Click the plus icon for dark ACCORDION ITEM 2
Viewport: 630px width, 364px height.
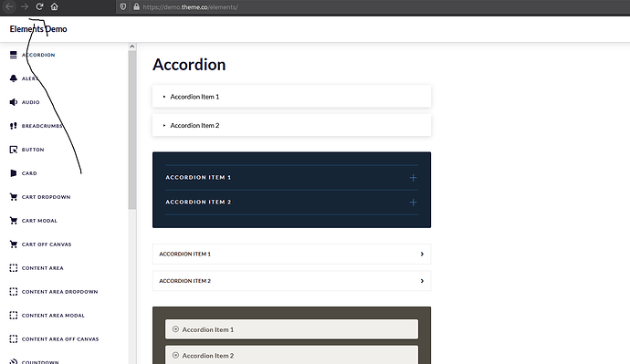(x=413, y=203)
